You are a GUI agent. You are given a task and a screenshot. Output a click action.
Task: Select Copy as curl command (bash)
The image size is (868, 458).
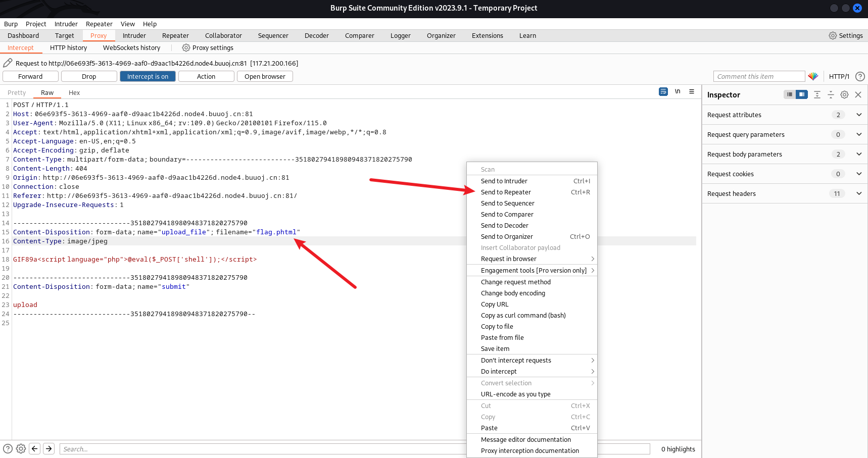pos(532,315)
